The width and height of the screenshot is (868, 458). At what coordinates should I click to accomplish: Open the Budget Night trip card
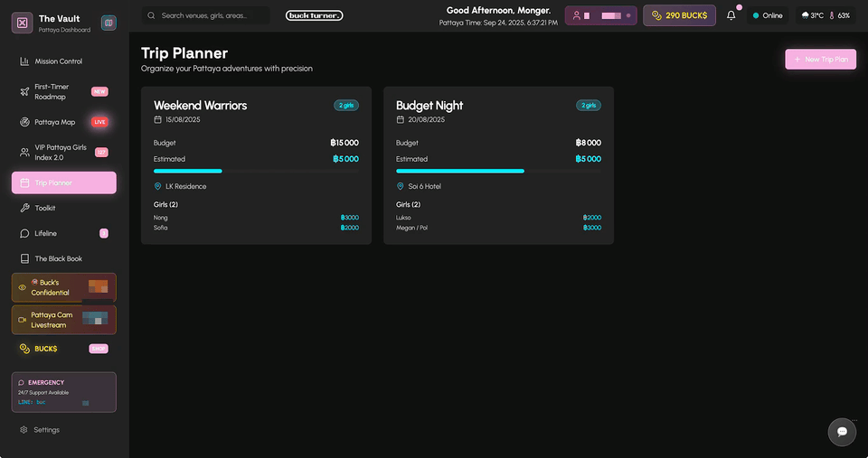point(498,164)
